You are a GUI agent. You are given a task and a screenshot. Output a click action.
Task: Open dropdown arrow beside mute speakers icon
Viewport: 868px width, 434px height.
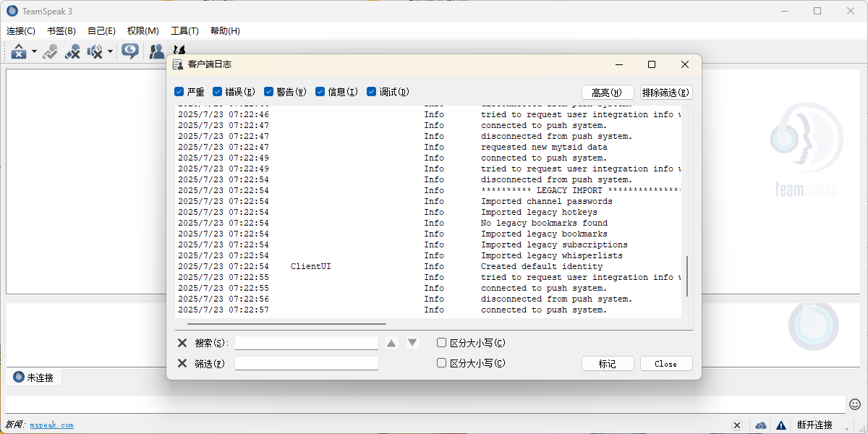click(110, 51)
